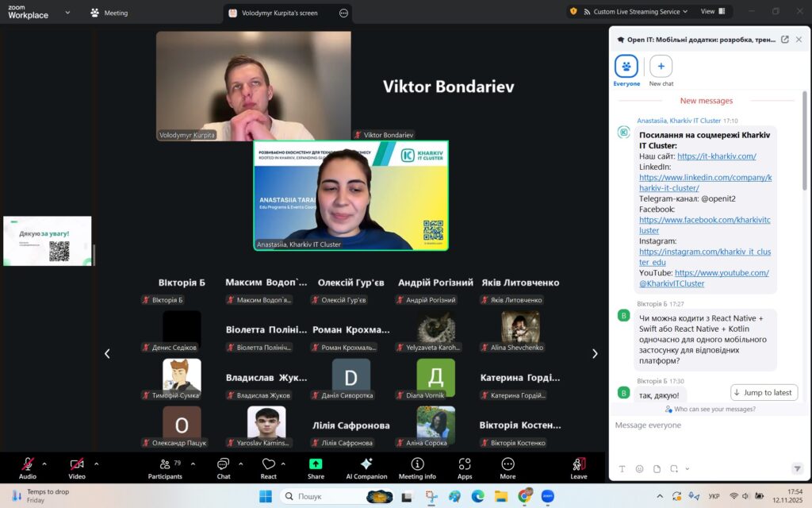Expand audio options arrow next to Audio

pos(44,464)
